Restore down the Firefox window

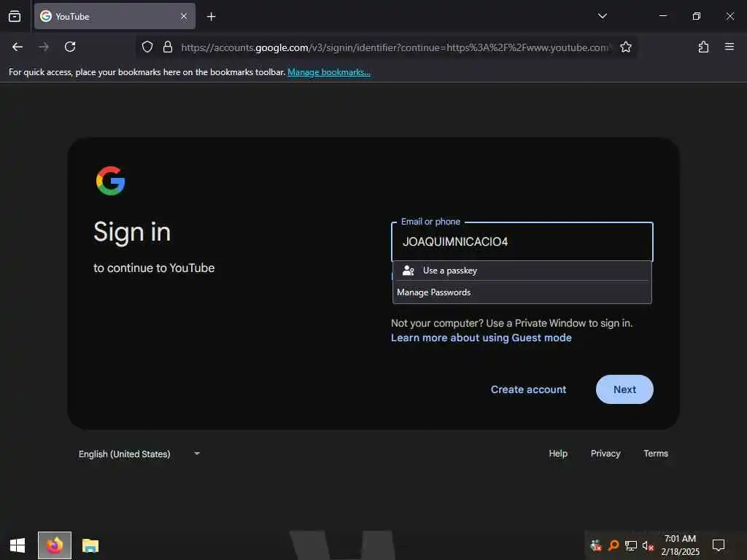click(x=696, y=16)
